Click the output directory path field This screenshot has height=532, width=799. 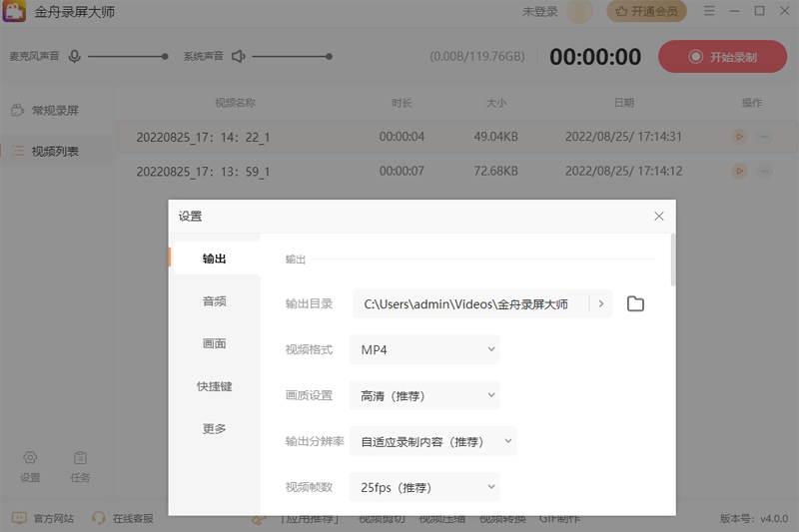[x=469, y=304]
